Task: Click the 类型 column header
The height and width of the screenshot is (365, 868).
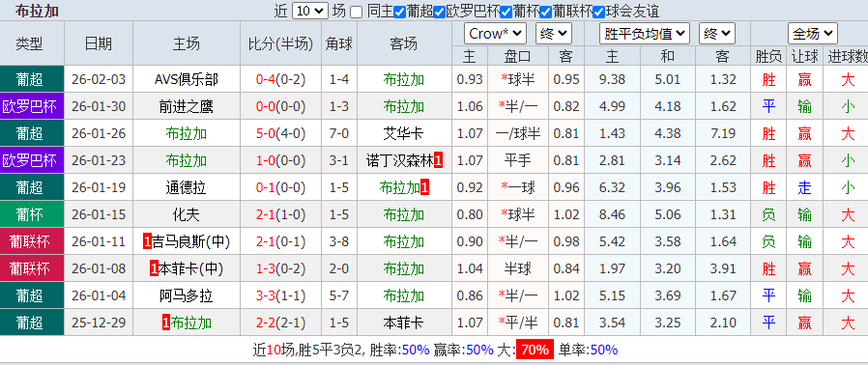Action: (30, 43)
